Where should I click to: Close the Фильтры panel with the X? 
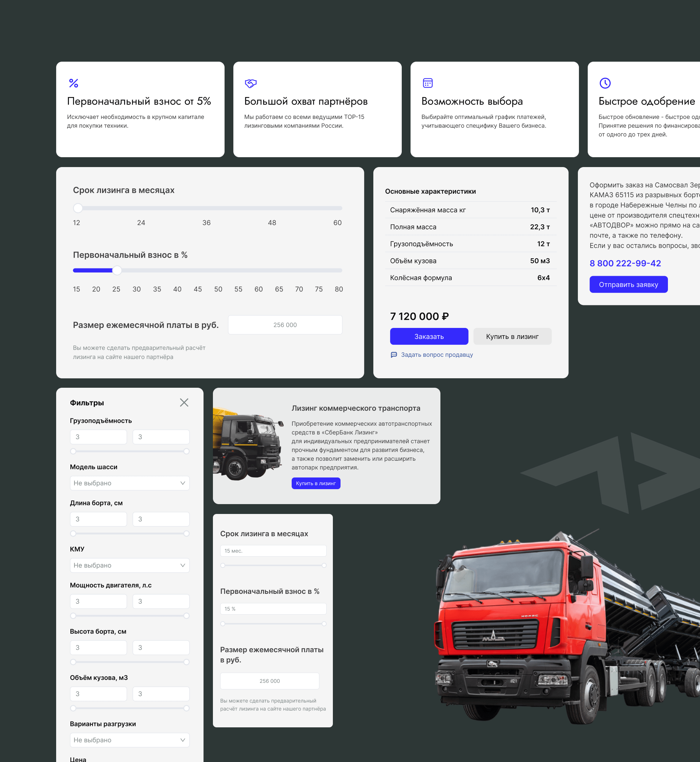click(x=184, y=402)
